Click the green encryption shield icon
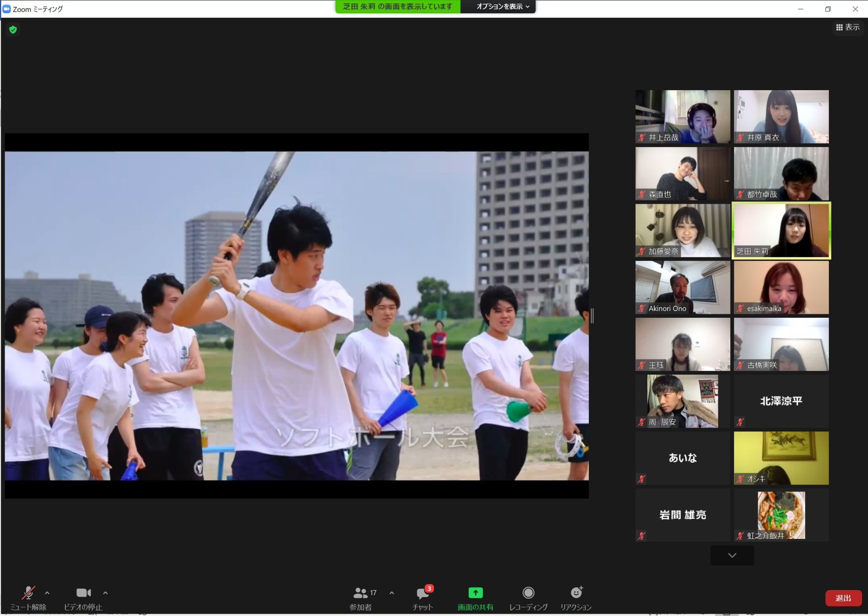Image resolution: width=868 pixels, height=616 pixels. [13, 30]
